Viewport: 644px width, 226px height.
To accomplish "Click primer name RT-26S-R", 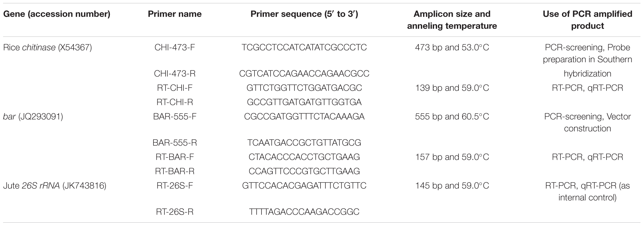I will pyautogui.click(x=175, y=212).
